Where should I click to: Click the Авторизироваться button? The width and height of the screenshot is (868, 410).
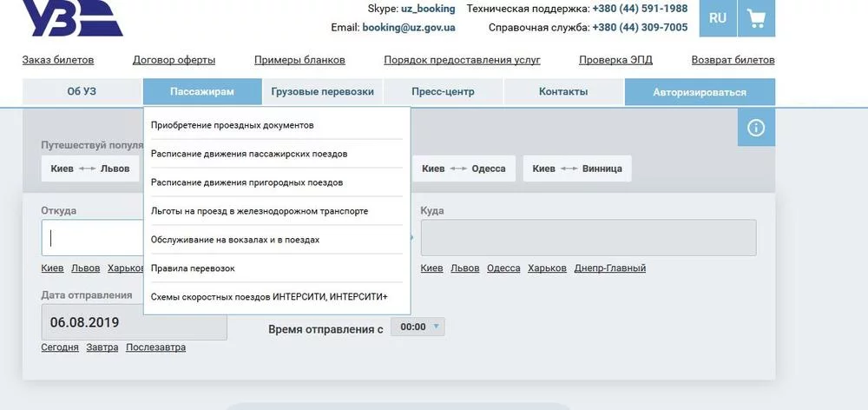point(700,93)
